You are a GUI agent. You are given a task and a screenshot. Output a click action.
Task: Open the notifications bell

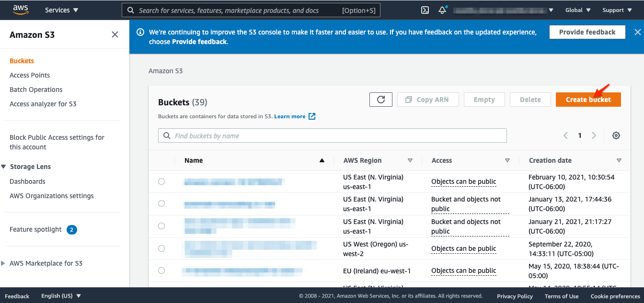[x=442, y=10]
